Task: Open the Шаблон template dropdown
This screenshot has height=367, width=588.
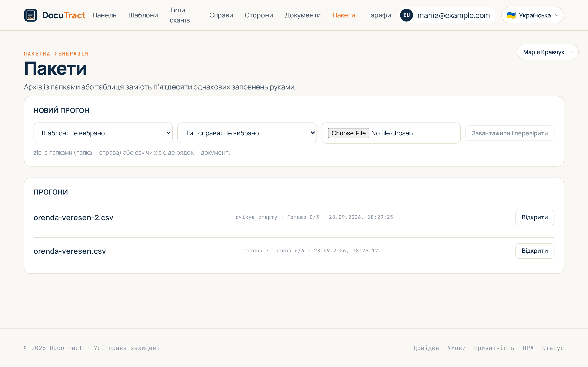Action: pos(103,133)
